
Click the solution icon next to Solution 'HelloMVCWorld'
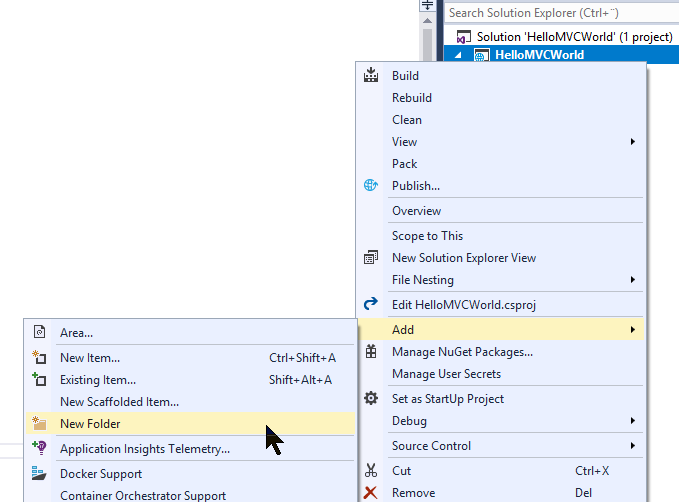[x=463, y=37]
